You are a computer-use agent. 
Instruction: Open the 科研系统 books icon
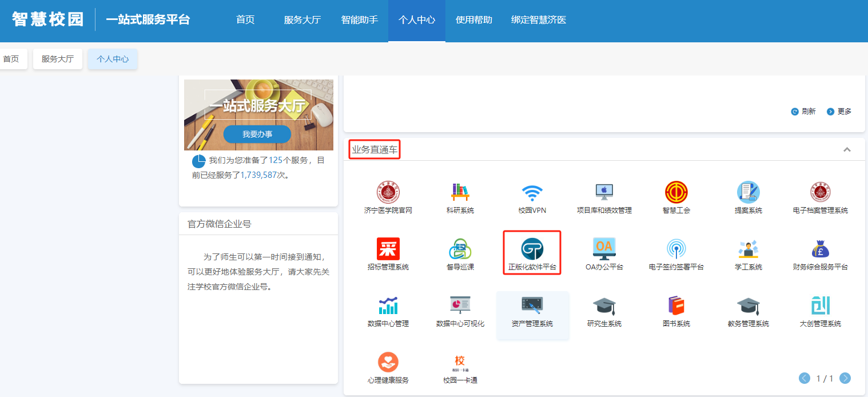pyautogui.click(x=460, y=192)
